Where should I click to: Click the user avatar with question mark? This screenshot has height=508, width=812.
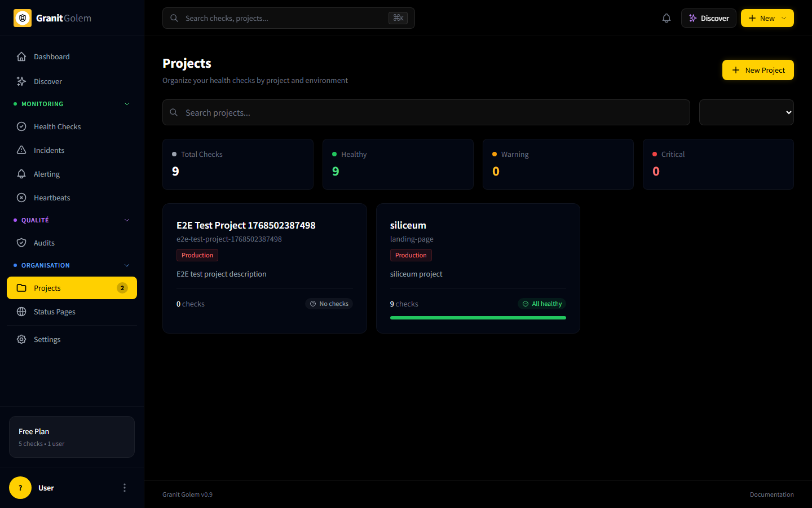click(20, 488)
